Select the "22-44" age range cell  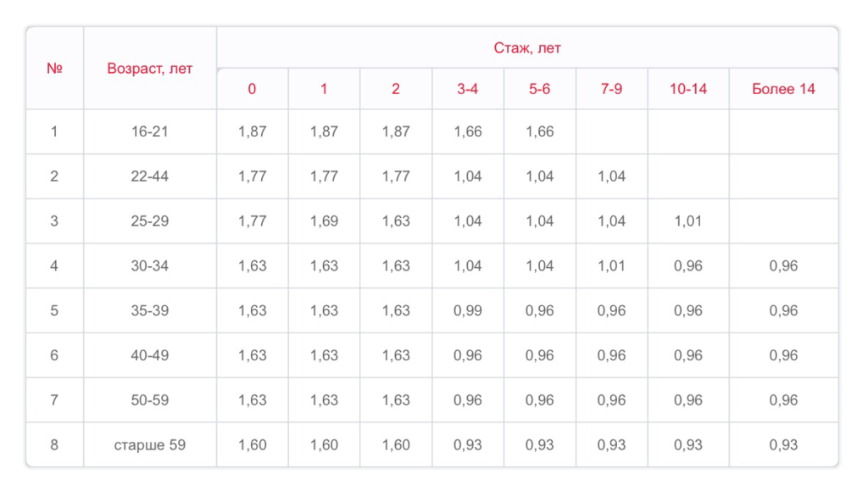click(150, 176)
